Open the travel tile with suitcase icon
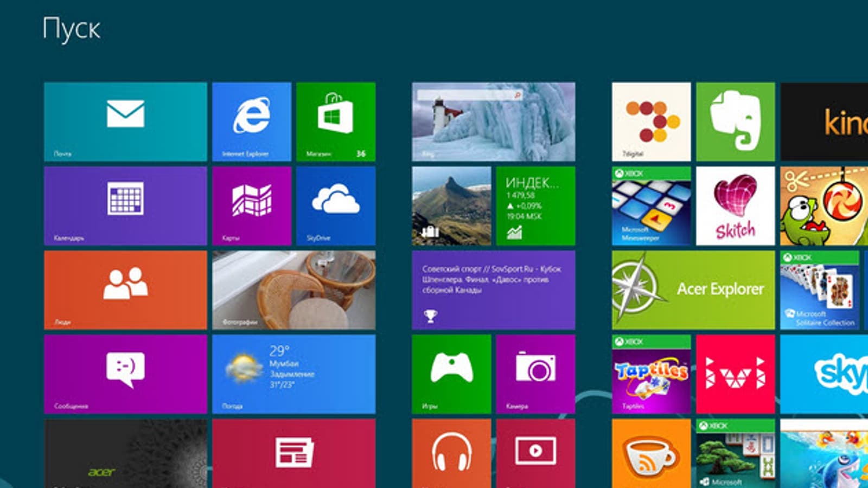The width and height of the screenshot is (868, 488). [451, 206]
